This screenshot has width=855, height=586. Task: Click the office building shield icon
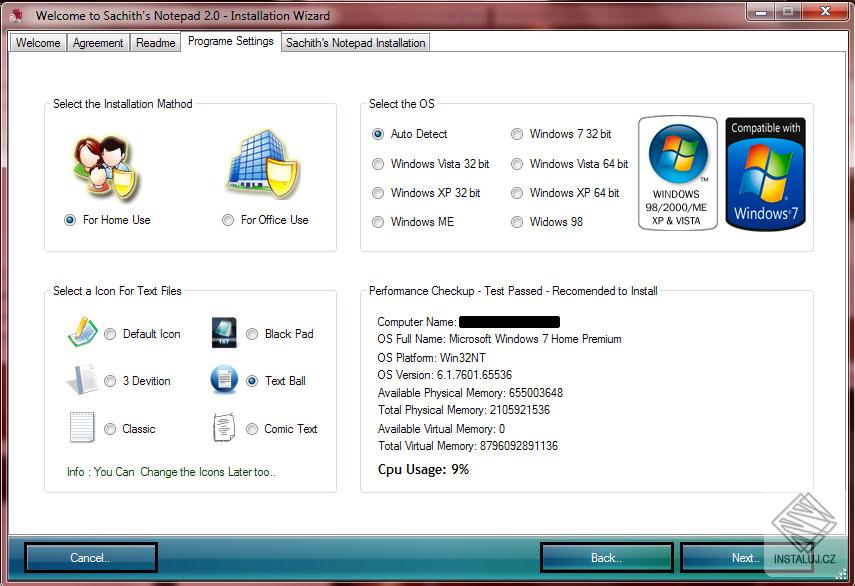264,165
